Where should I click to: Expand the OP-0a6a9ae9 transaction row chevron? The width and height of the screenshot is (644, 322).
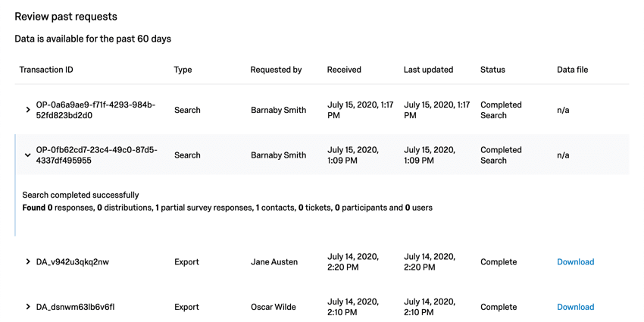pos(28,111)
